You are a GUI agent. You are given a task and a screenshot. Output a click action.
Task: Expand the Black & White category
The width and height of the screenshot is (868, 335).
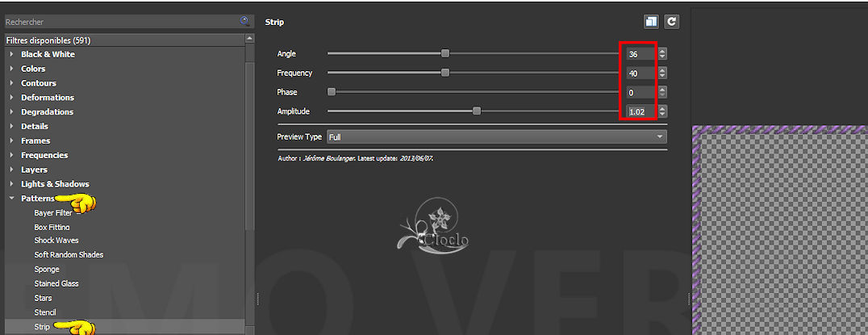pyautogui.click(x=12, y=54)
